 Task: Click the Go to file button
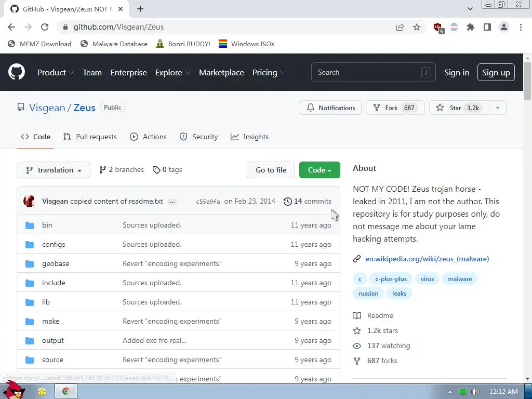pos(271,170)
